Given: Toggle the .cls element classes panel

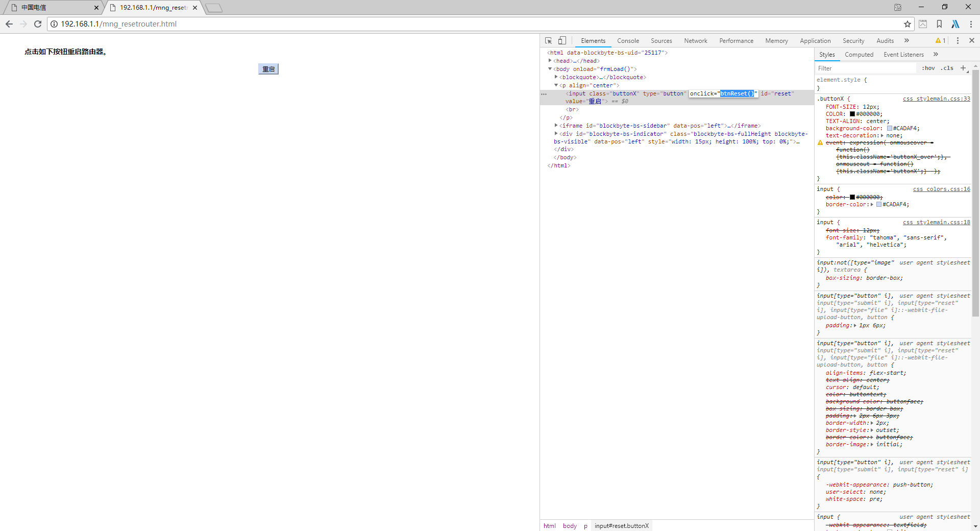Looking at the screenshot, I should tap(947, 68).
